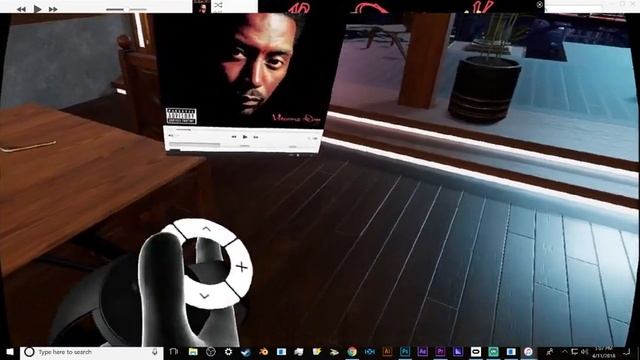The image size is (640, 360).
Task: Close the overlay with the circled X
Action: coord(540,4)
